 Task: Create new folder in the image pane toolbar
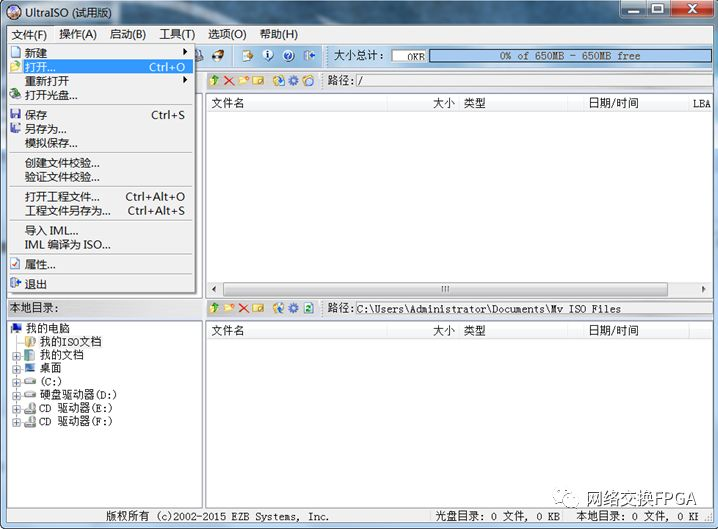pos(243,81)
